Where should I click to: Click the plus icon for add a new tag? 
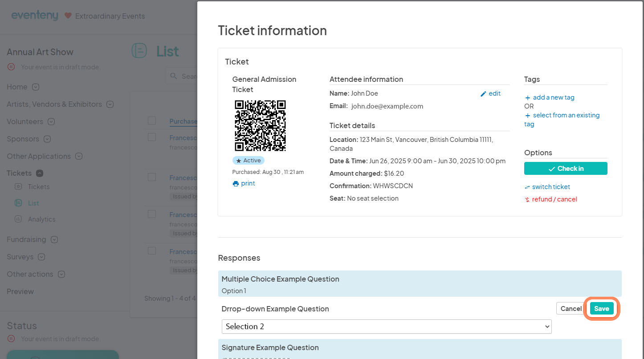pos(528,98)
